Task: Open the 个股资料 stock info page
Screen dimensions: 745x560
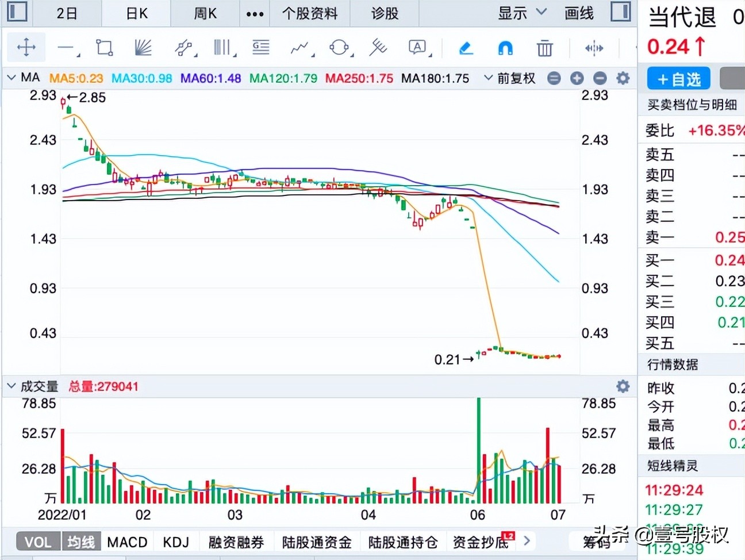Action: tap(310, 13)
